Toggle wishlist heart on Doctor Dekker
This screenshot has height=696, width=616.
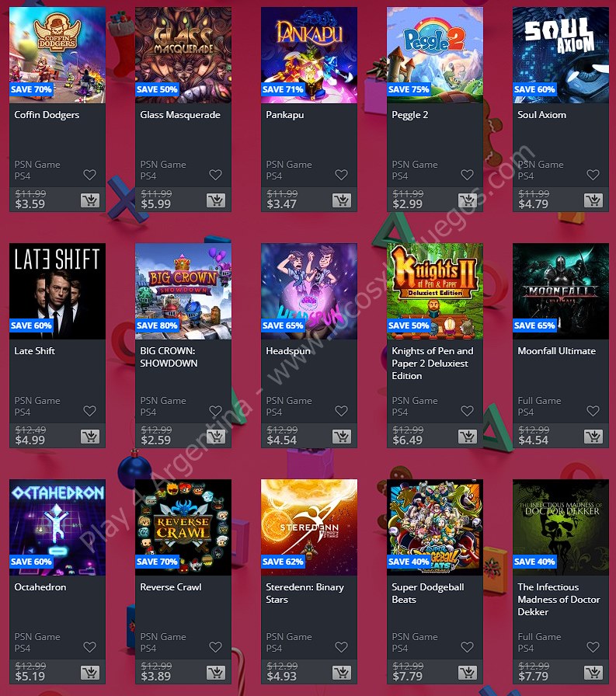pos(593,647)
